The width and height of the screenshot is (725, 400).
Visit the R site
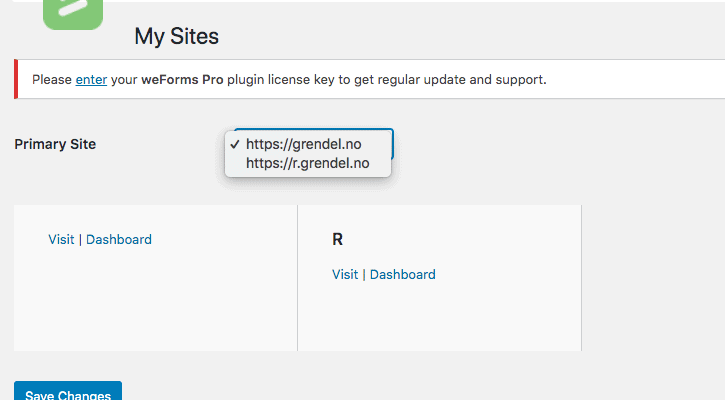pos(344,274)
